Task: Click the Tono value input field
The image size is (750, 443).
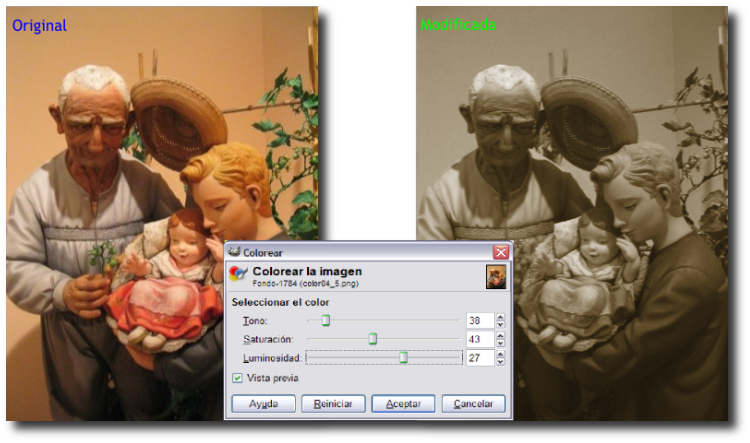Action: click(x=479, y=321)
